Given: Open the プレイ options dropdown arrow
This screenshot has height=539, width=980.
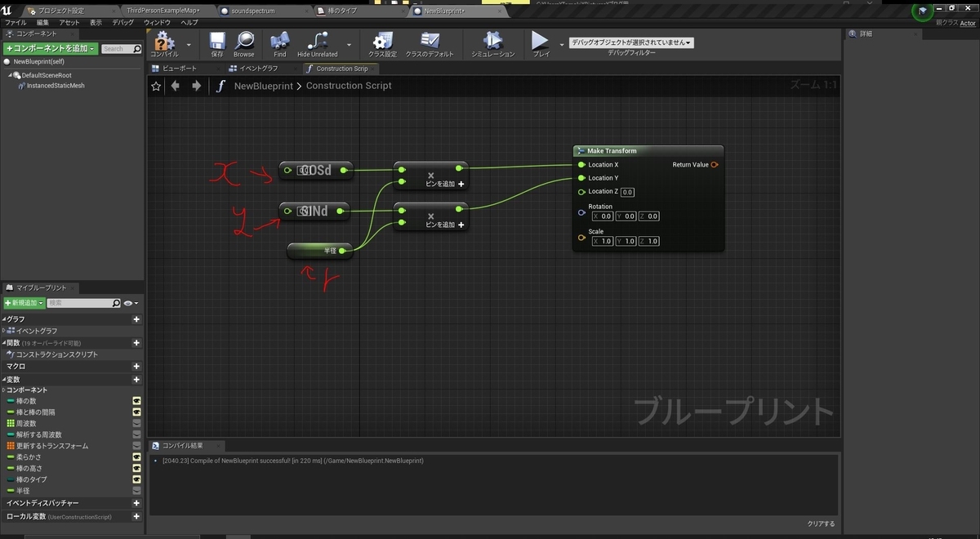Looking at the screenshot, I should [x=561, y=44].
